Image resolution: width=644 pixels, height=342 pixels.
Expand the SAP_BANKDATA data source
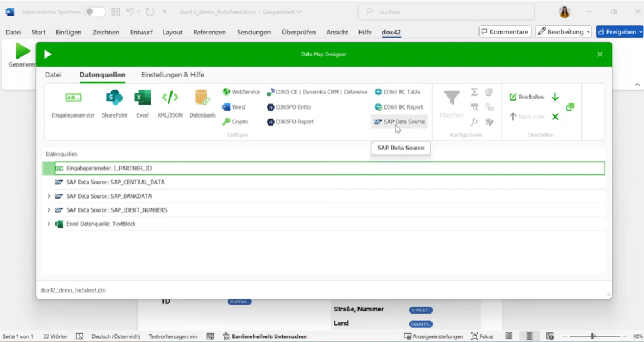click(x=49, y=197)
